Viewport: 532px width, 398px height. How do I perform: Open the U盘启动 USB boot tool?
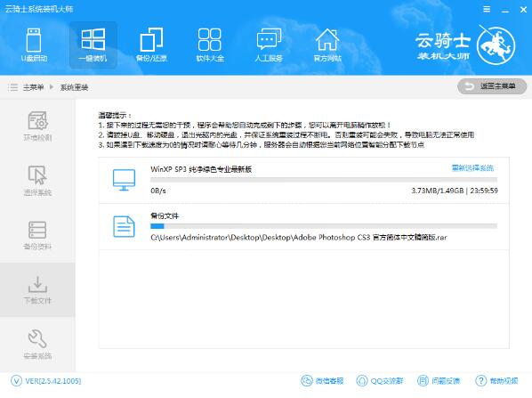(x=34, y=45)
